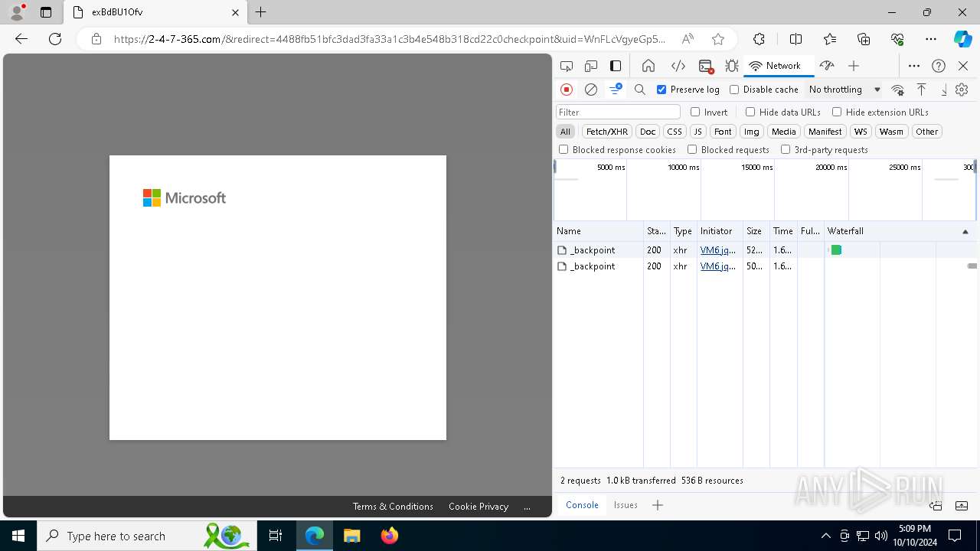This screenshot has width=980, height=551.
Task: Import HAR file upload arrow icon
Action: pos(922,90)
